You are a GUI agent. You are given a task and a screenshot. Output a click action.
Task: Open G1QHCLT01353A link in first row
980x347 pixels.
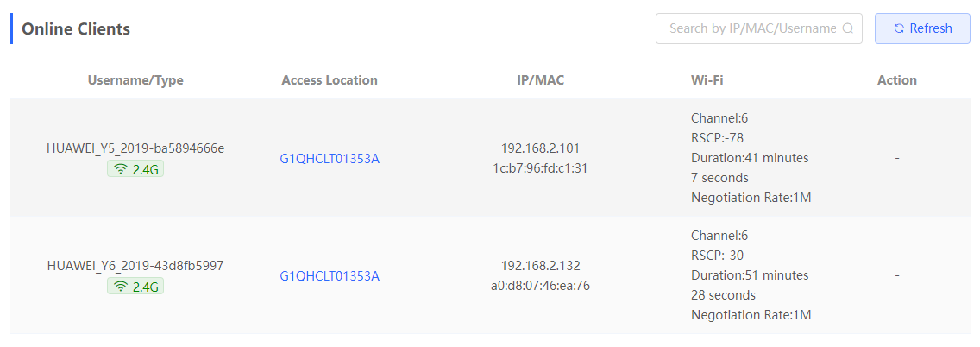pyautogui.click(x=330, y=159)
